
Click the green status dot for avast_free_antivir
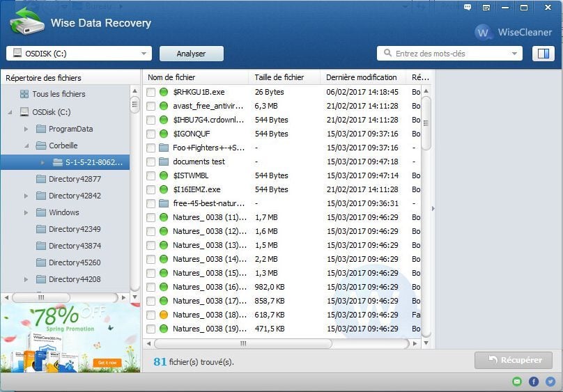click(x=164, y=106)
